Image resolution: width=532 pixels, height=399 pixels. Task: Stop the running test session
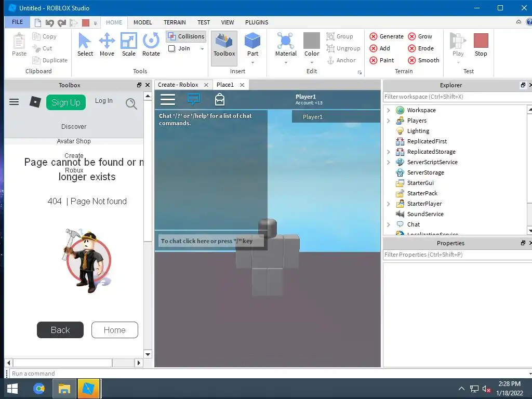[481, 45]
